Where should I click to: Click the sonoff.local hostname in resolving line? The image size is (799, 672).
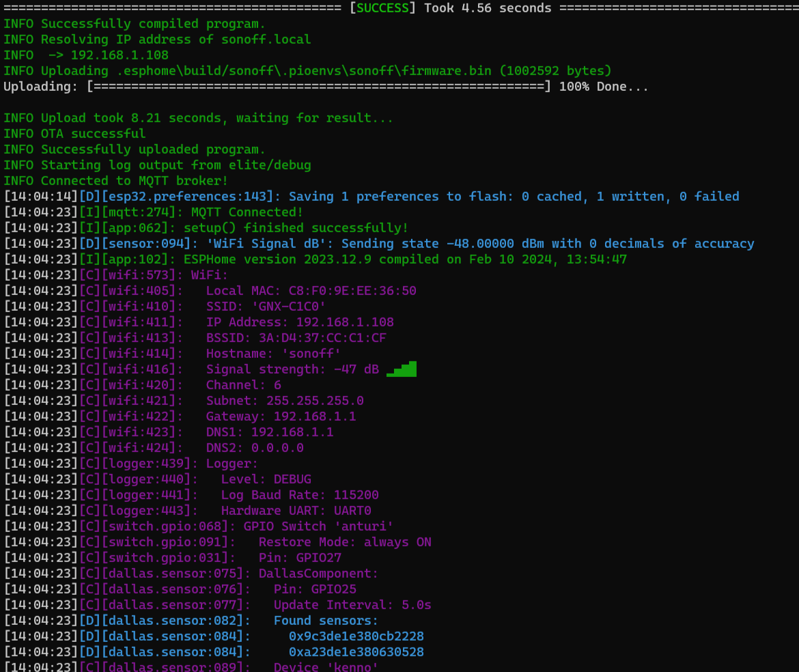(x=266, y=40)
